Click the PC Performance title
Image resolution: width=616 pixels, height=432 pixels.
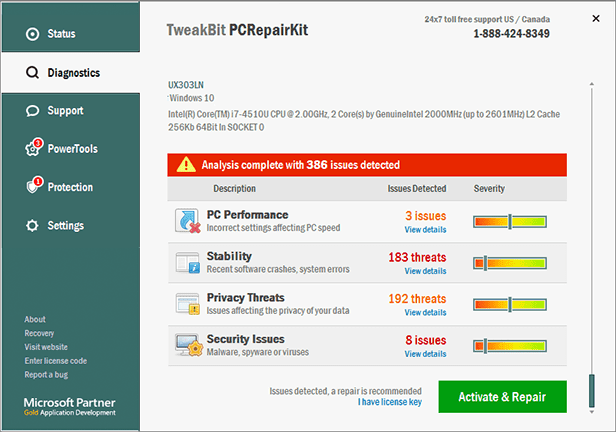point(248,215)
